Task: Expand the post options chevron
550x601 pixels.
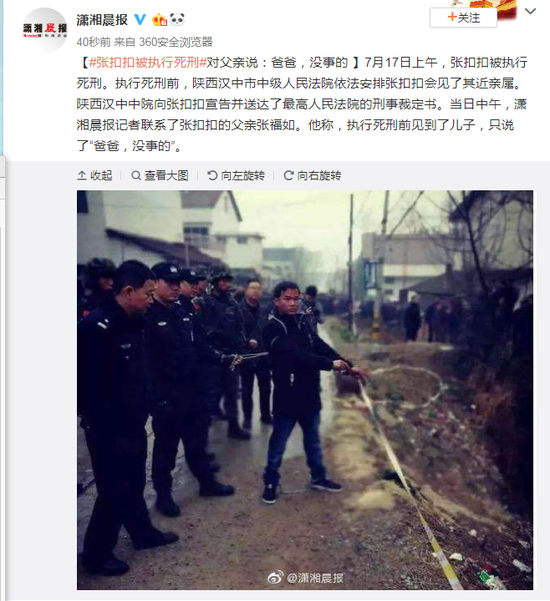Action: click(x=530, y=11)
